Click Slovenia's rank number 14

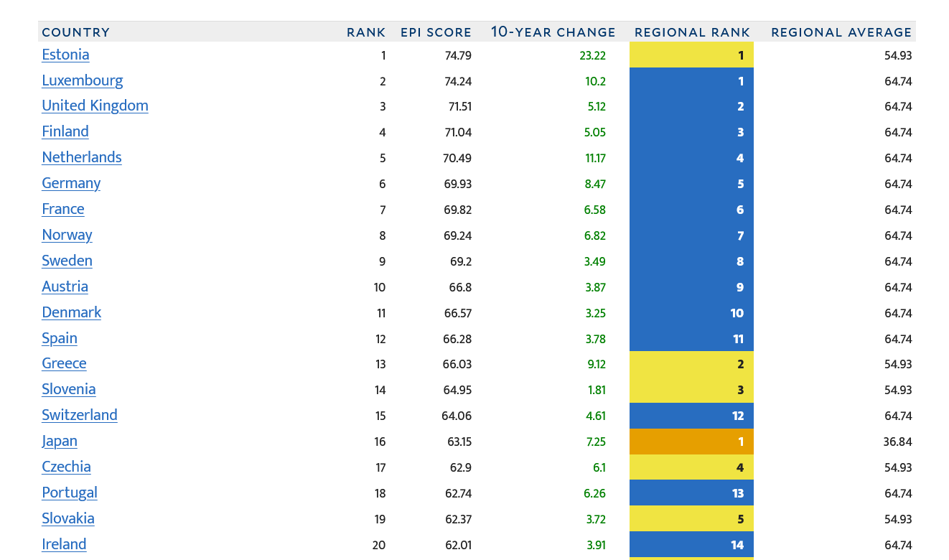click(380, 391)
